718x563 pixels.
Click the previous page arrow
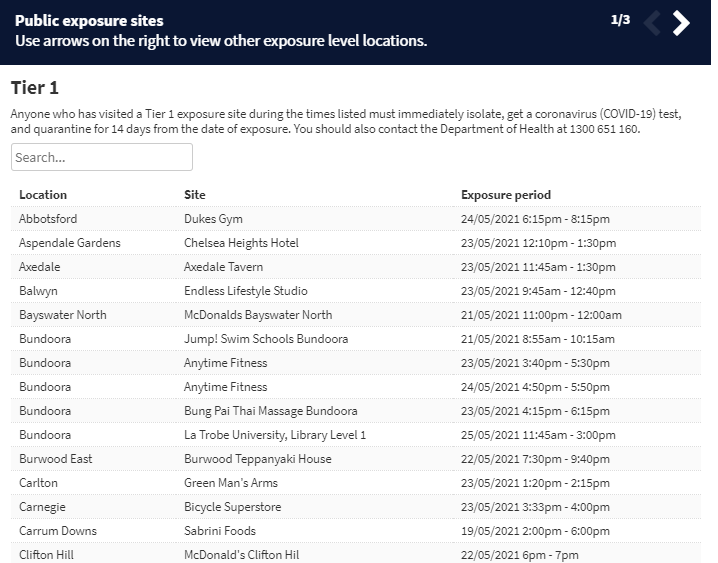point(652,23)
